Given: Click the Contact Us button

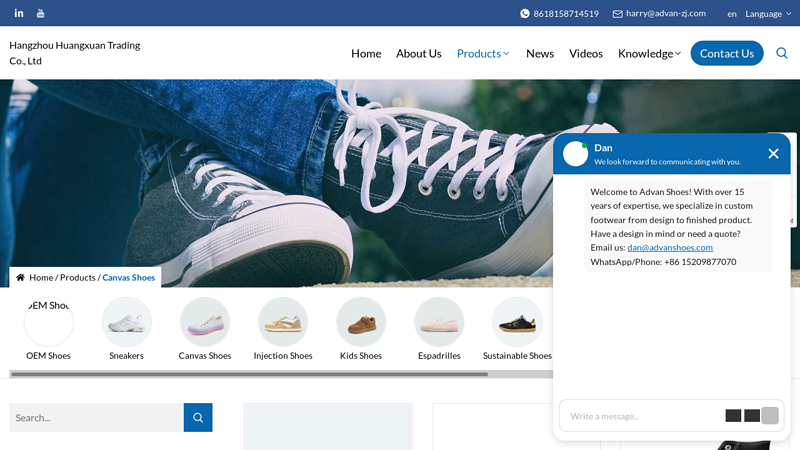Looking at the screenshot, I should click(x=727, y=53).
